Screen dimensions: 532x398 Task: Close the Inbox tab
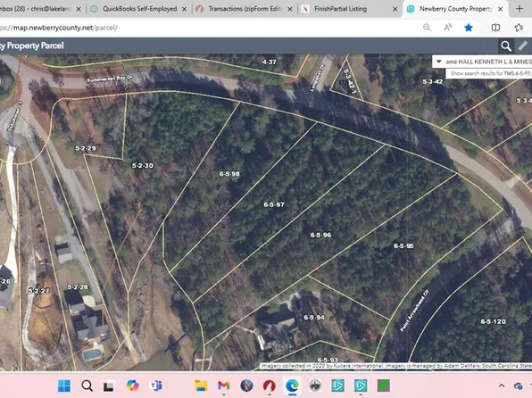tap(79, 9)
